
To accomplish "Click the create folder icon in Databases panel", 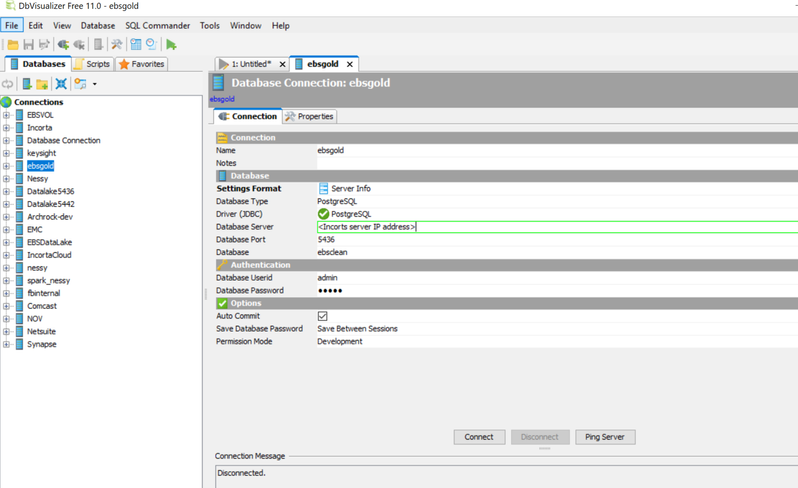I will [x=42, y=84].
